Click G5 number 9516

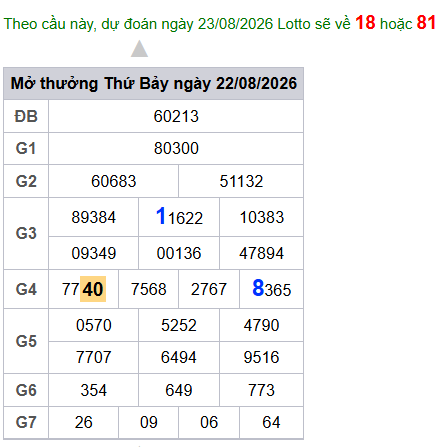tap(261, 357)
